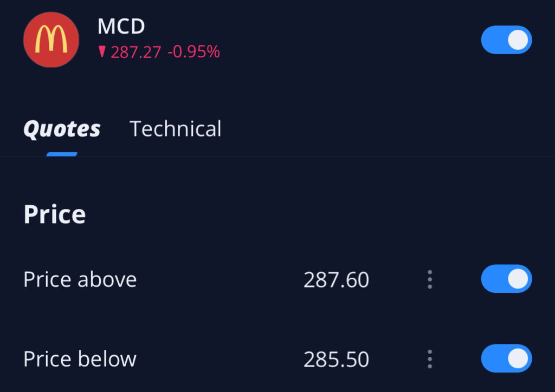
Task: Click the divider line below the tabs
Action: pos(325,156)
